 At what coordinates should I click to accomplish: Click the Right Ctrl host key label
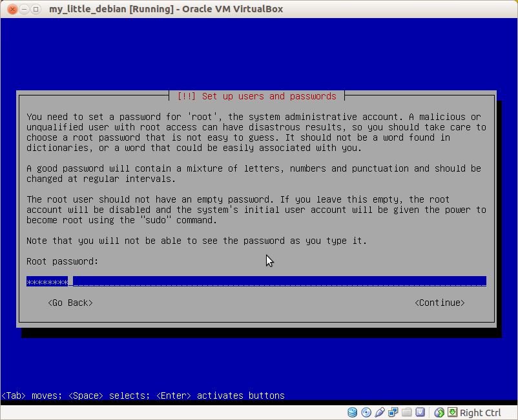point(481,413)
